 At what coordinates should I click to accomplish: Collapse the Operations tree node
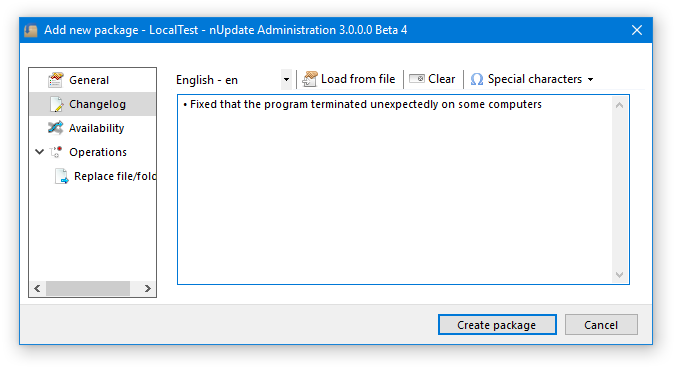click(x=39, y=152)
